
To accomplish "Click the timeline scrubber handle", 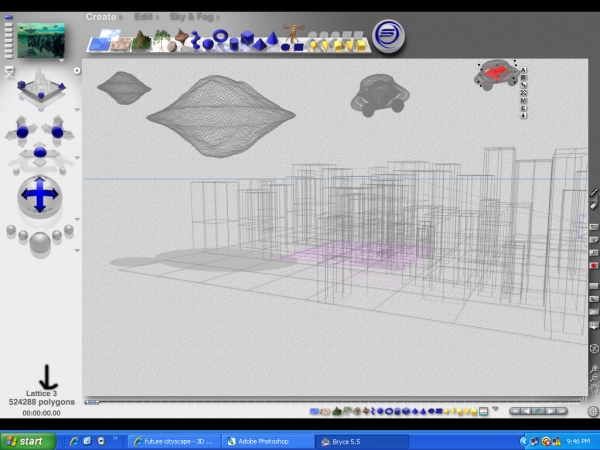I will tap(92, 402).
